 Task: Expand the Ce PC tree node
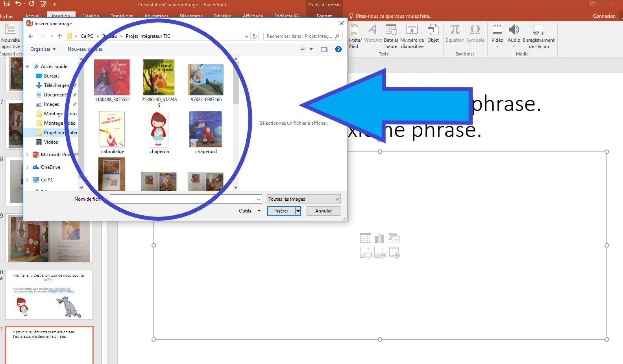28,180
